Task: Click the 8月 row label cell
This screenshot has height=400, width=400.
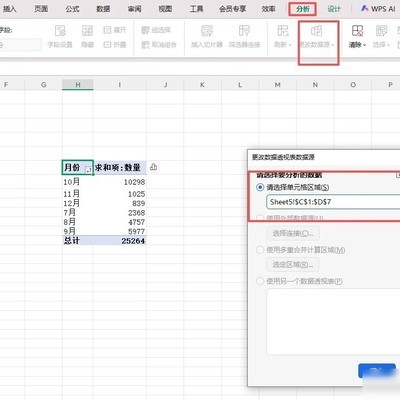Action: (78, 222)
